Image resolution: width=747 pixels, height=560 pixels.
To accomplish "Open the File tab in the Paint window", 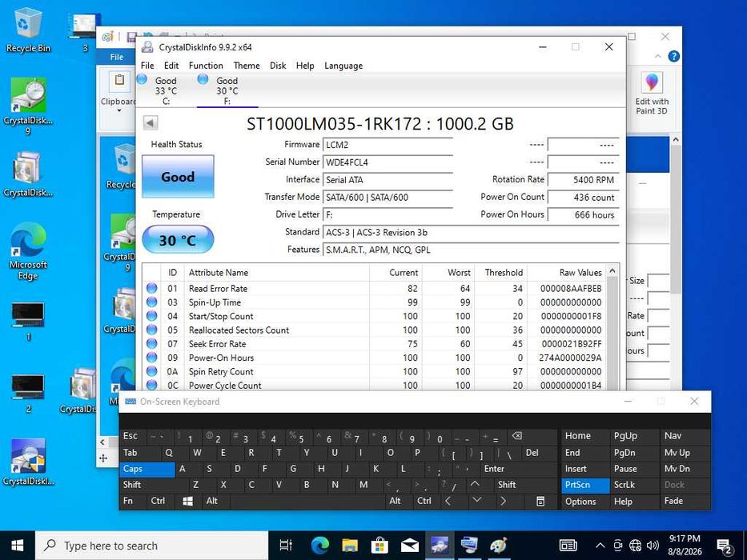I will click(116, 57).
